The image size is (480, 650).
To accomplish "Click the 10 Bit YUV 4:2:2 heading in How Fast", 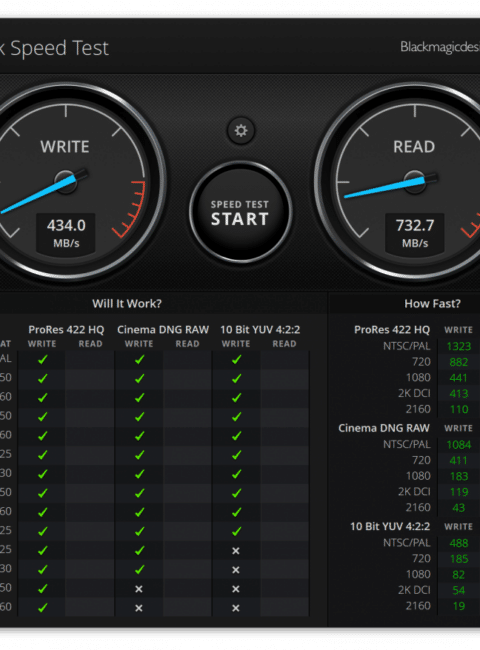I will 390,526.
